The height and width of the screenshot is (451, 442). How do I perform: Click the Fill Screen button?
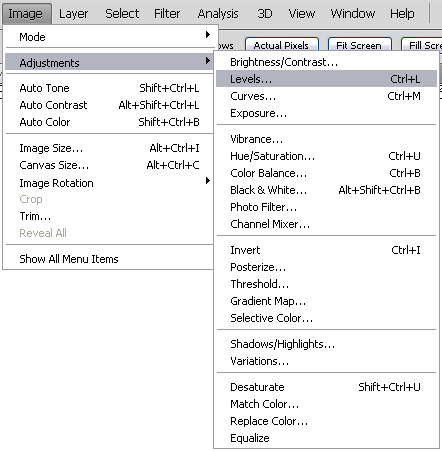422,45
